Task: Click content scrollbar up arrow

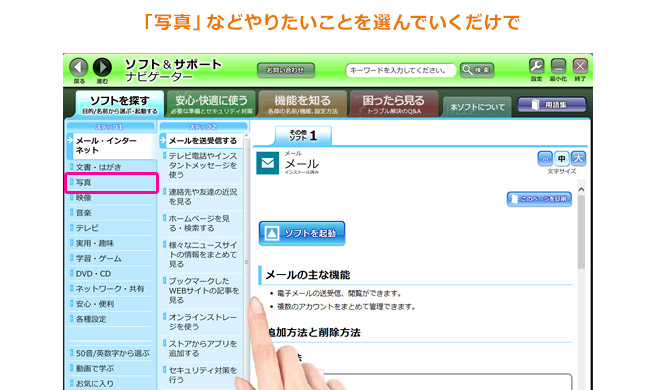Action: click(581, 189)
